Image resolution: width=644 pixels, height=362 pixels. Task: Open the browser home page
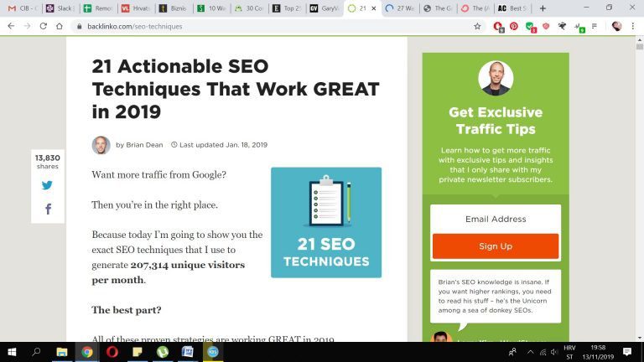point(60,26)
